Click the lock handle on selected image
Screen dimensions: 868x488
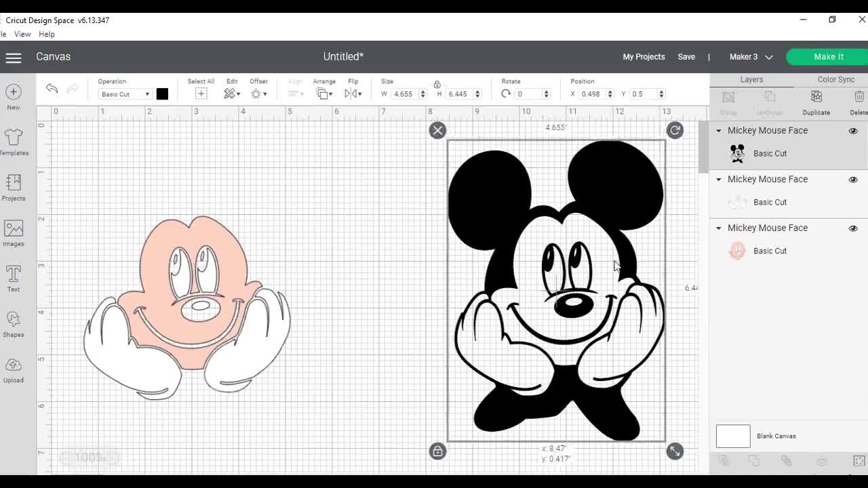coord(437,451)
